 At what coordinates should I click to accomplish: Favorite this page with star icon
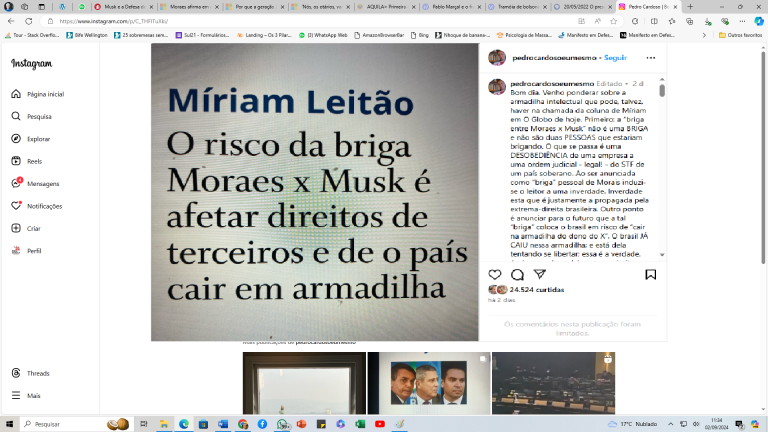(614, 21)
